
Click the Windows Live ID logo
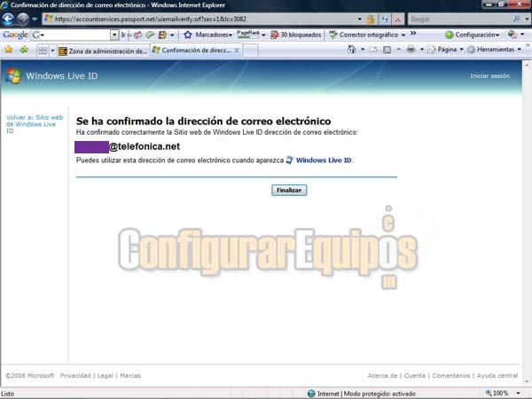click(52, 75)
